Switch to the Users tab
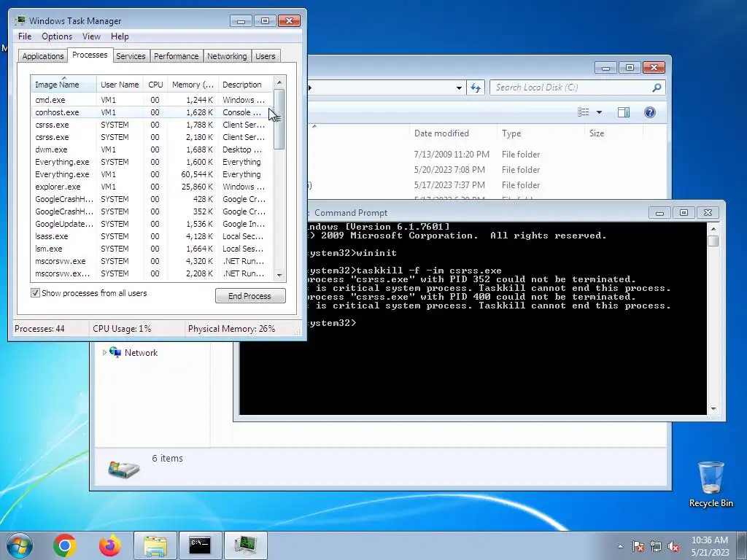The height and width of the screenshot is (560, 747). click(266, 56)
